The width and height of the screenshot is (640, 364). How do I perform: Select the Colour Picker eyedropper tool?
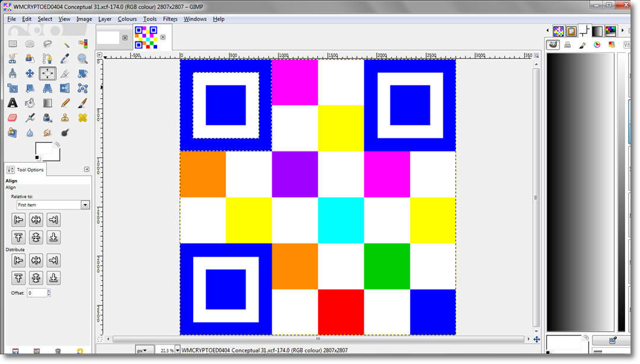pyautogui.click(x=65, y=59)
